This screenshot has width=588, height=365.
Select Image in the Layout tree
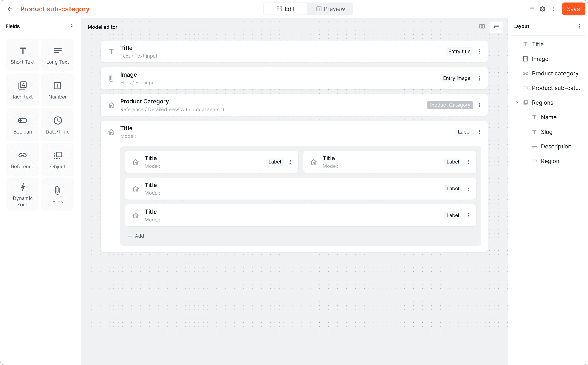(x=540, y=59)
